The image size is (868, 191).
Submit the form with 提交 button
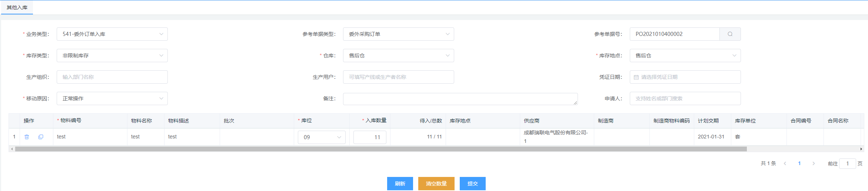(472, 184)
